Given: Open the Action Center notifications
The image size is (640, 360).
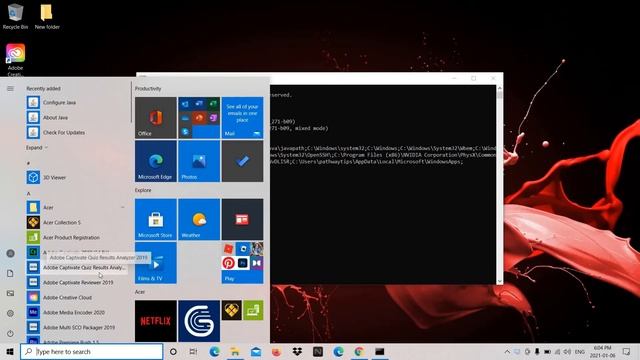Looking at the screenshot, I should point(626,351).
